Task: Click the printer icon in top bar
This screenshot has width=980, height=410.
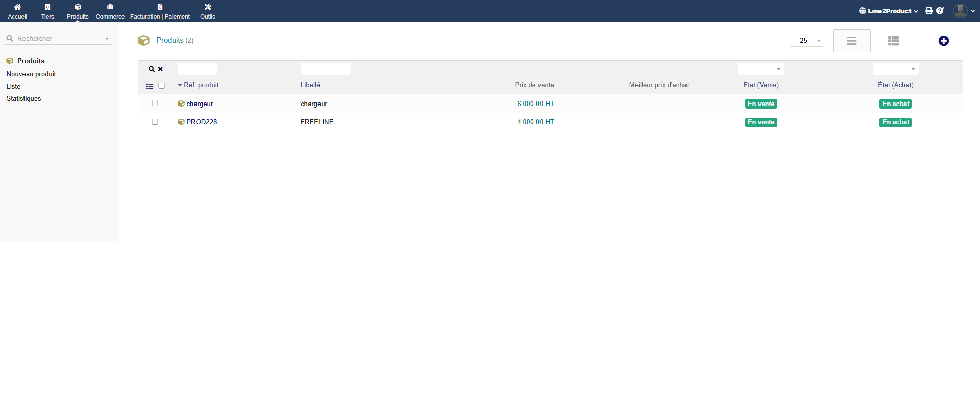Action: coord(929,11)
